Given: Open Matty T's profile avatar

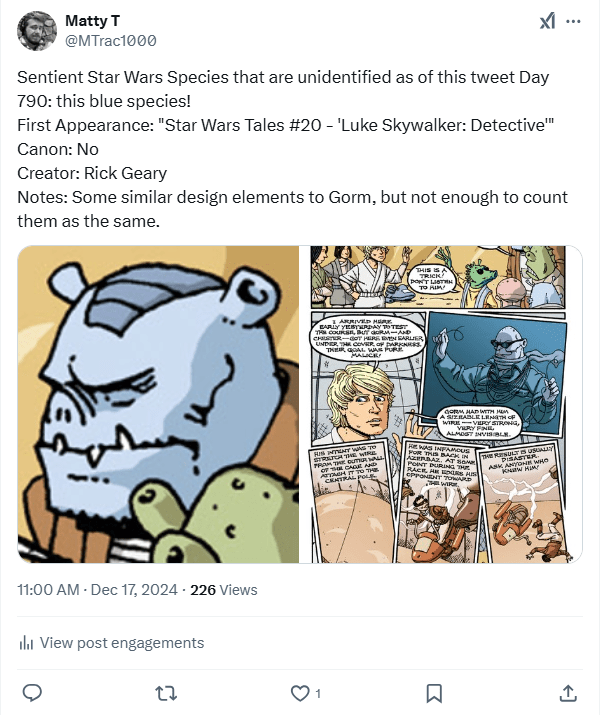Looking at the screenshot, I should tap(37, 31).
